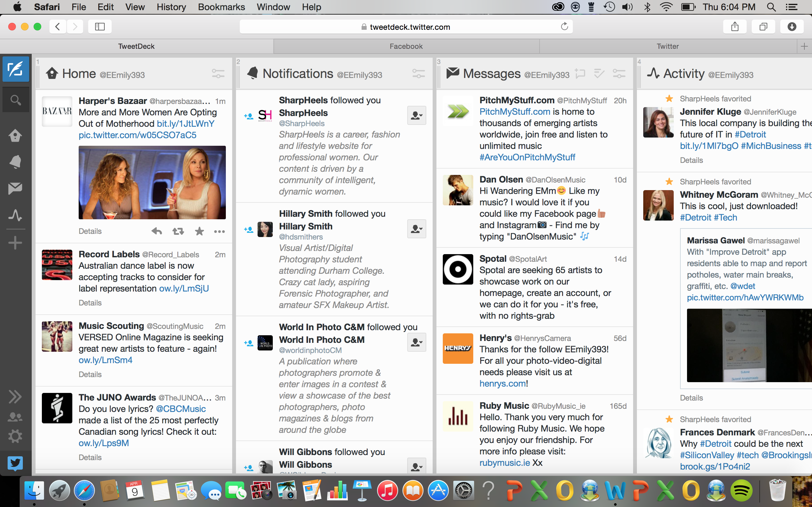812x507 pixels.
Task: Open TweetDeck settings gear in sidebar
Action: click(x=16, y=436)
